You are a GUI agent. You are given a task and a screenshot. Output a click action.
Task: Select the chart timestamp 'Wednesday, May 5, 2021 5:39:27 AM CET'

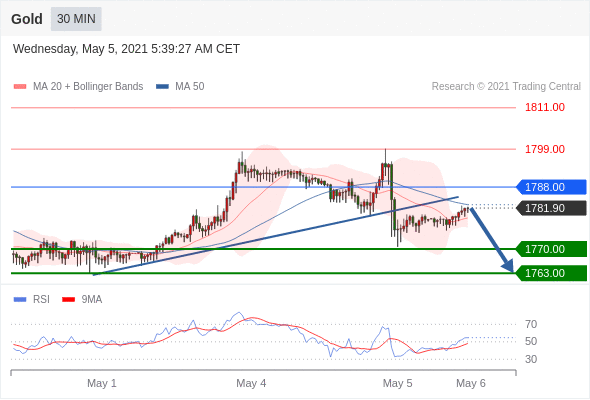[x=126, y=49]
